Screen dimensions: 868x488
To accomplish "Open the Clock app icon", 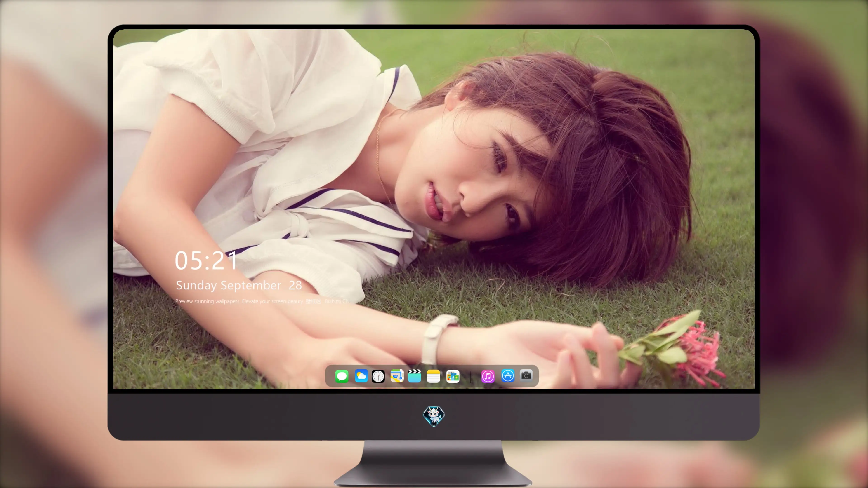I will pyautogui.click(x=378, y=376).
